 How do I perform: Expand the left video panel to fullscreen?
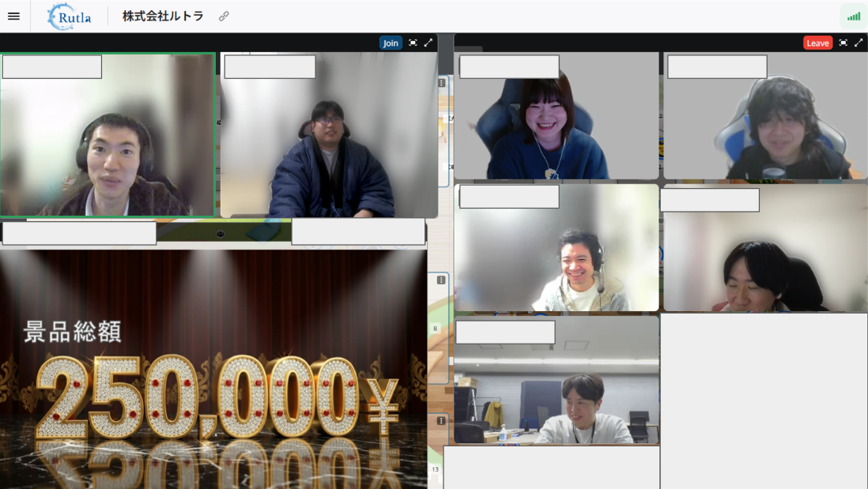pos(428,43)
